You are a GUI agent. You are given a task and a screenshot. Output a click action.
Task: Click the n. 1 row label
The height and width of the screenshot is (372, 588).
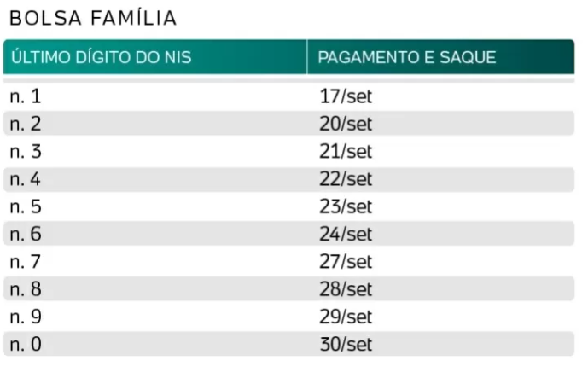tap(26, 96)
